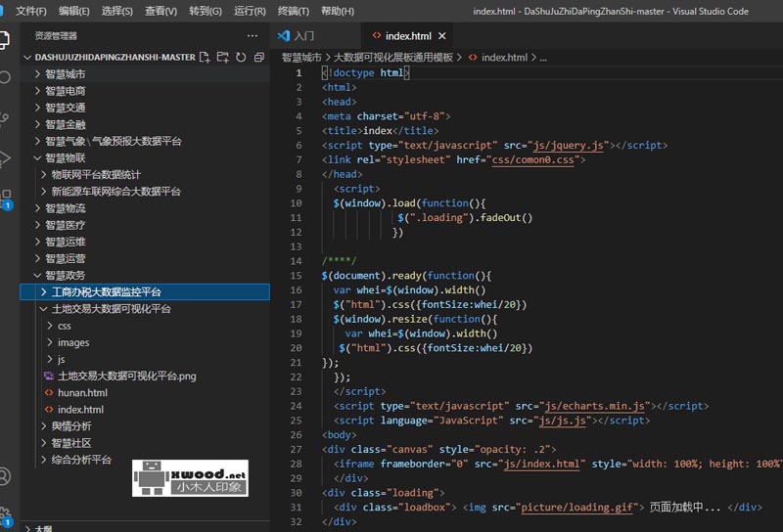Collapse the 智慧物联 folder
The image size is (783, 532).
145,157
